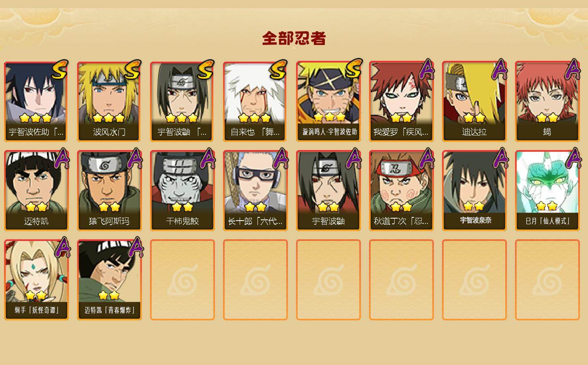The width and height of the screenshot is (588, 365).
Task: Open the 巳月「仙人模式」 card
Action: coord(547,191)
